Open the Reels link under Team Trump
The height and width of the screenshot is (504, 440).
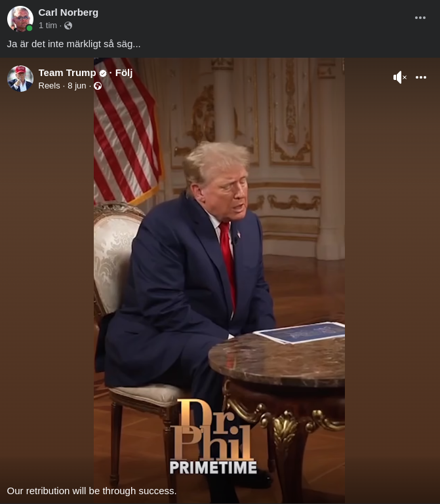pos(49,86)
